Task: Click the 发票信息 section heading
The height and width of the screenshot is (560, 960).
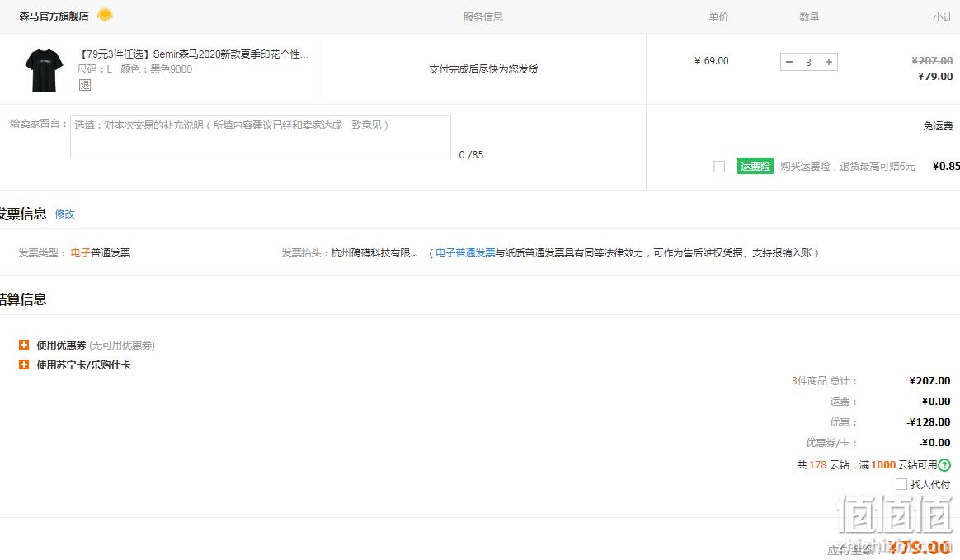Action: (x=23, y=214)
